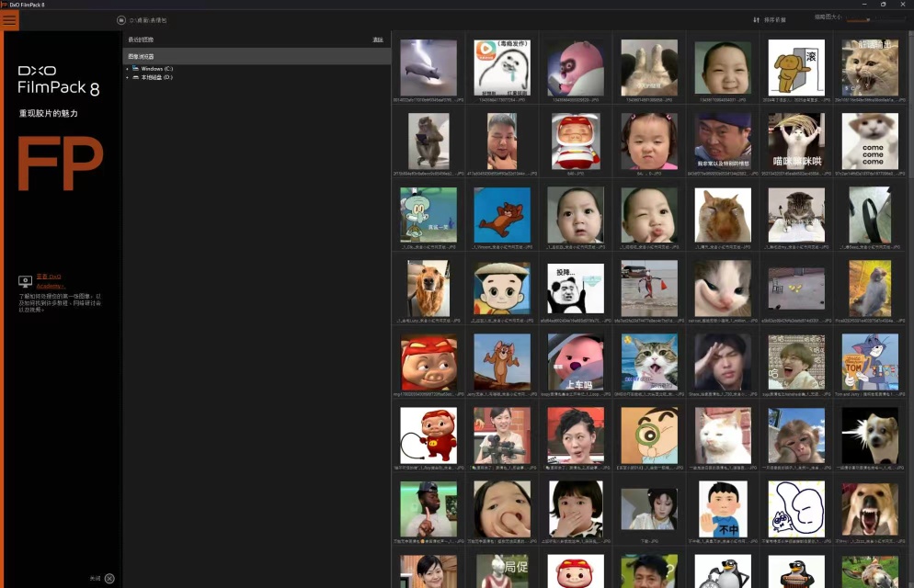Click the circled X close icon in sidebar
Image resolution: width=914 pixels, height=588 pixels.
pyautogui.click(x=109, y=578)
